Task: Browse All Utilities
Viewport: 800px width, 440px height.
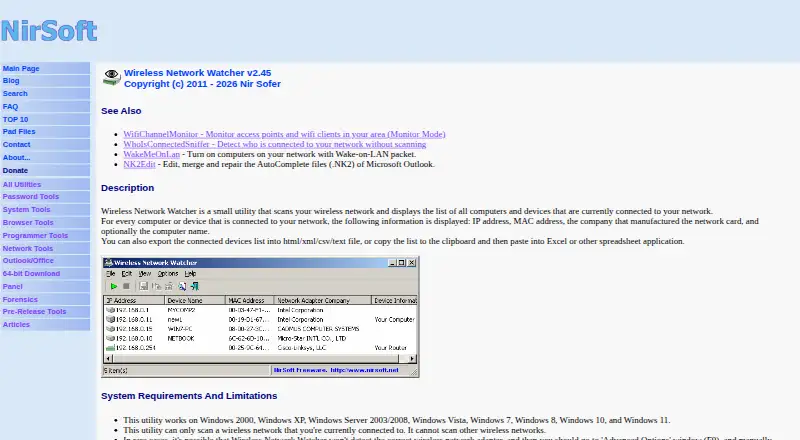Action: tap(22, 184)
